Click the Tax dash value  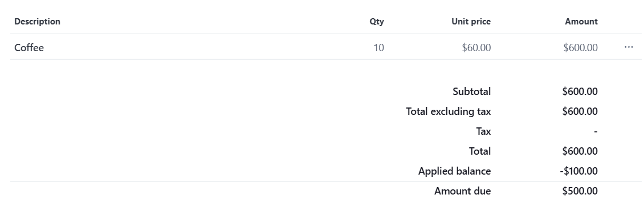pos(596,131)
